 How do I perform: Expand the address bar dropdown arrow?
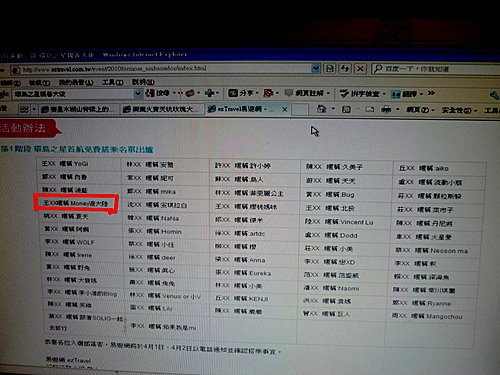coord(315,69)
